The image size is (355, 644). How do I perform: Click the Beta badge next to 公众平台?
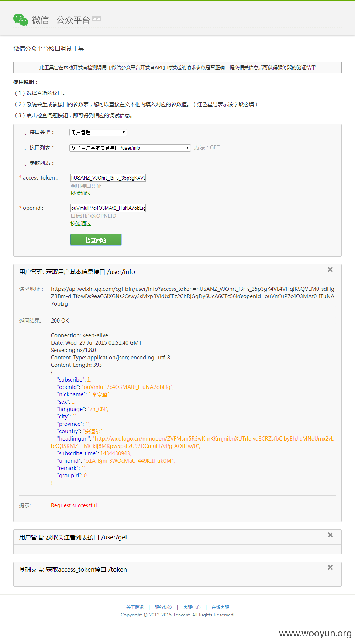tap(96, 18)
